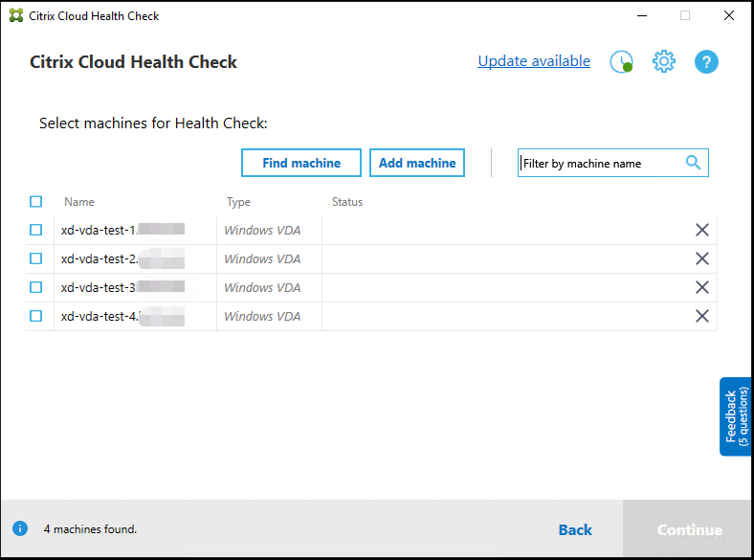Enable the xd-vda-test-4 checkbox
Screen dimensions: 754x560
tap(36, 316)
